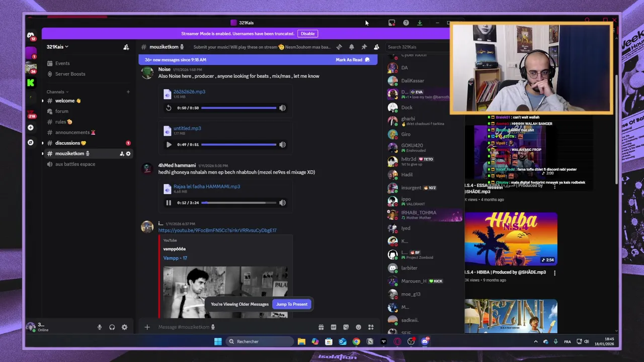Image resolution: width=644 pixels, height=362 pixels.
Task: Focus the Search 321Kais field
Action: pyautogui.click(x=417, y=47)
